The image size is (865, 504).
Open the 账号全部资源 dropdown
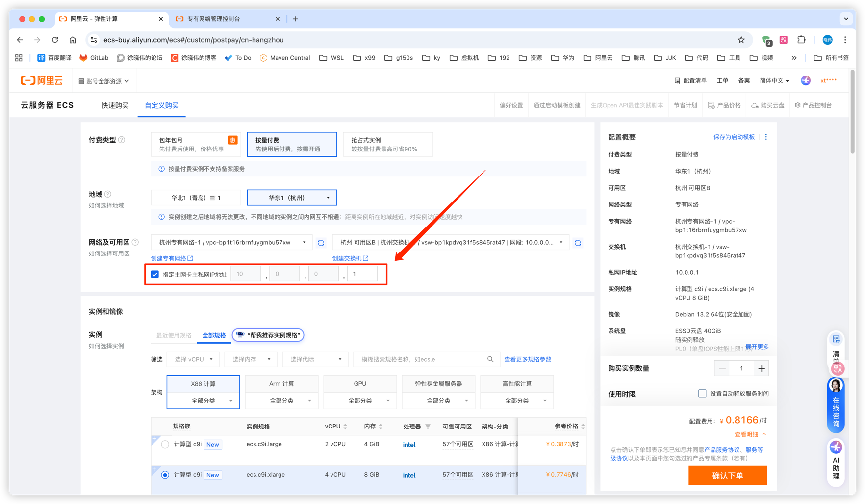(x=104, y=81)
